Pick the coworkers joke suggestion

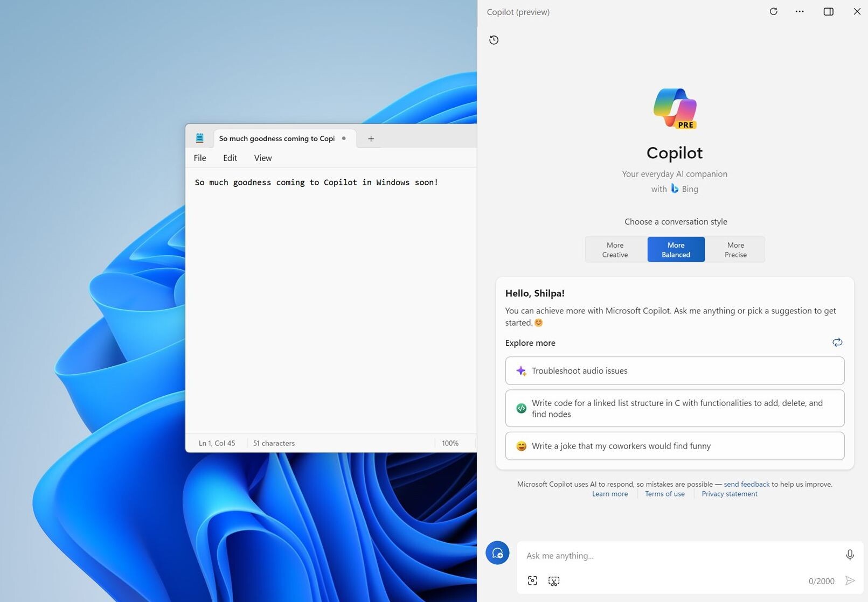[x=675, y=446]
